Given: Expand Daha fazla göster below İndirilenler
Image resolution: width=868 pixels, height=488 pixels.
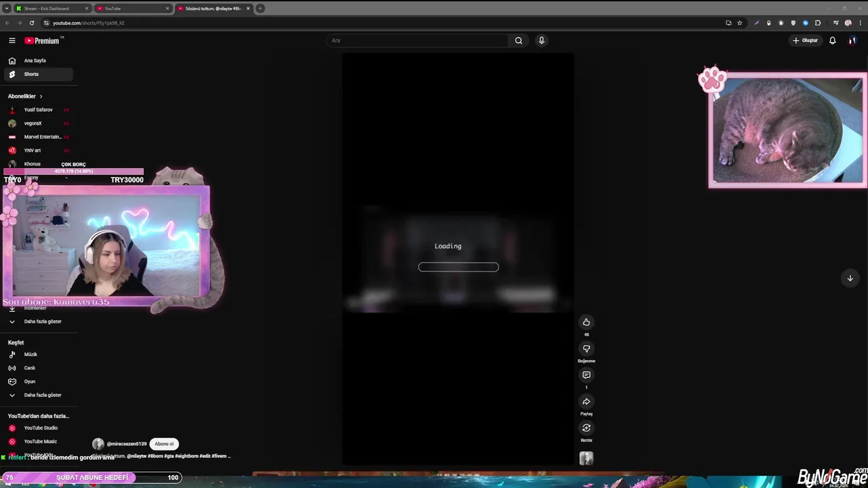Looking at the screenshot, I should pyautogui.click(x=41, y=321).
